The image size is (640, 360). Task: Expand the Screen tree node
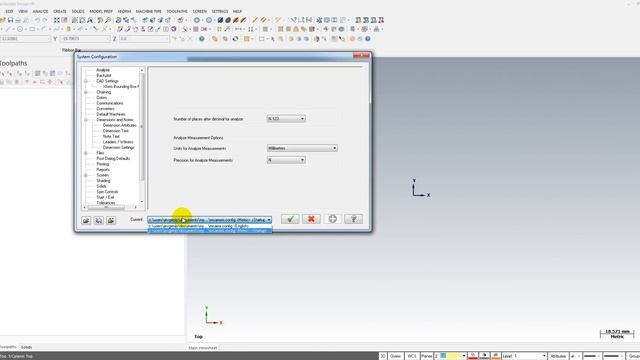86,175
